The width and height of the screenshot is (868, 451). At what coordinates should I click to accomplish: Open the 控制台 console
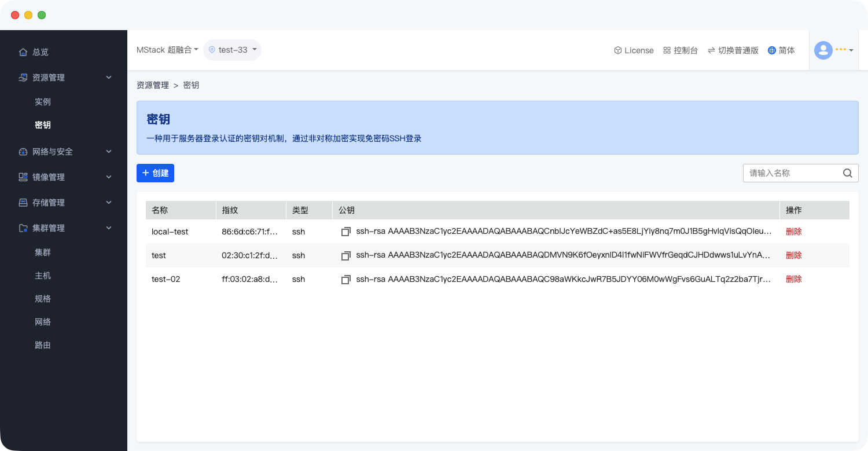(x=681, y=50)
